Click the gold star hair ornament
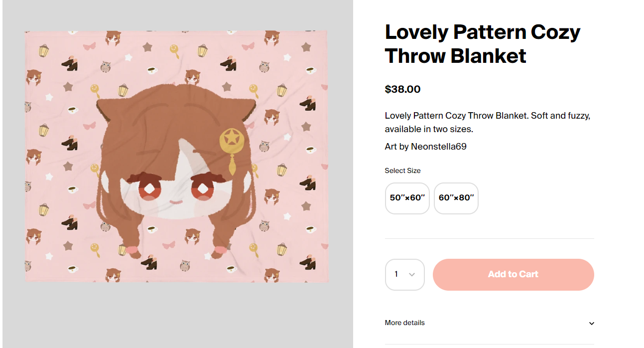644x348 pixels. tap(232, 140)
